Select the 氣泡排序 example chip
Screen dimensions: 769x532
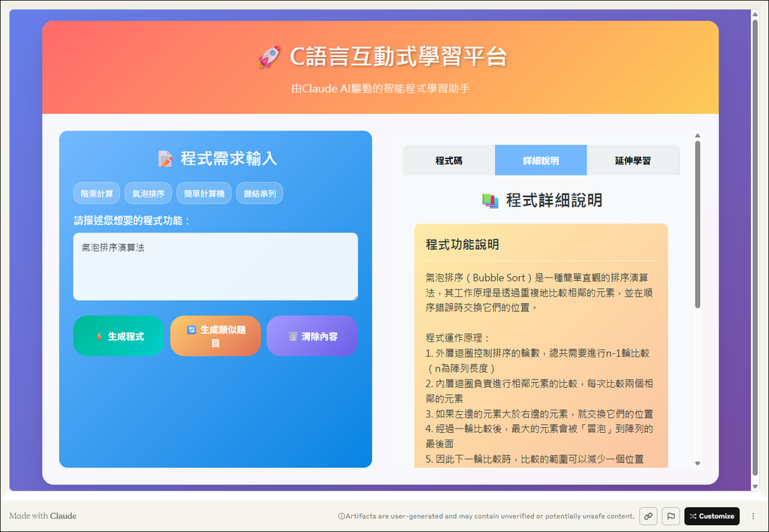[148, 194]
